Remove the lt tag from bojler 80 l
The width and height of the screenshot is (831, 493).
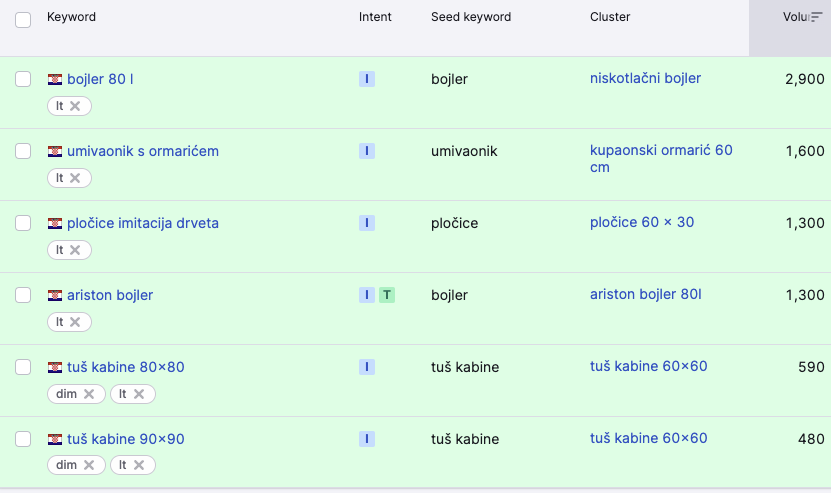75,106
